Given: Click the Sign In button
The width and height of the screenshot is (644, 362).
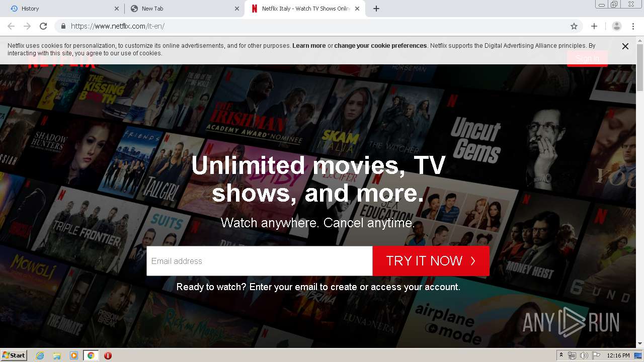Looking at the screenshot, I should click(587, 58).
